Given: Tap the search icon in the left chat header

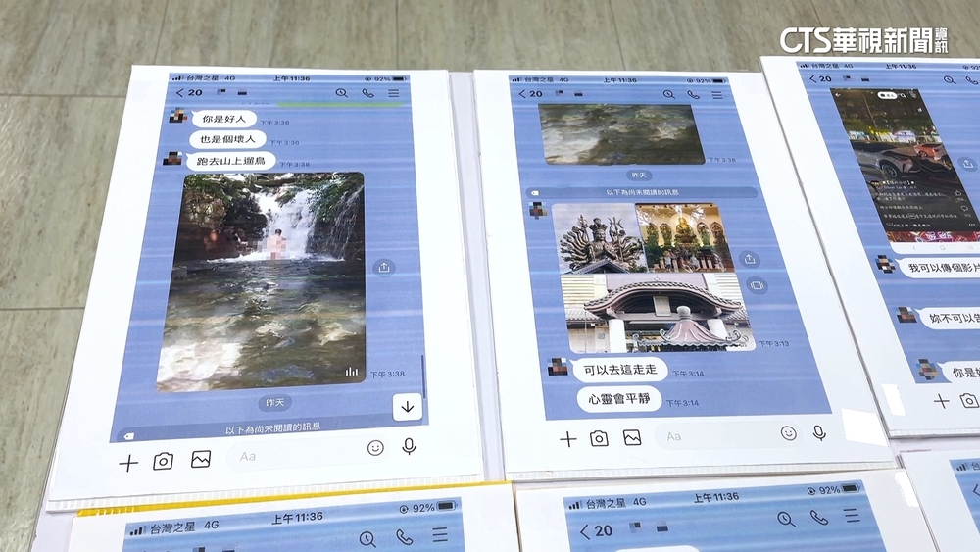Looking at the screenshot, I should click(x=341, y=93).
